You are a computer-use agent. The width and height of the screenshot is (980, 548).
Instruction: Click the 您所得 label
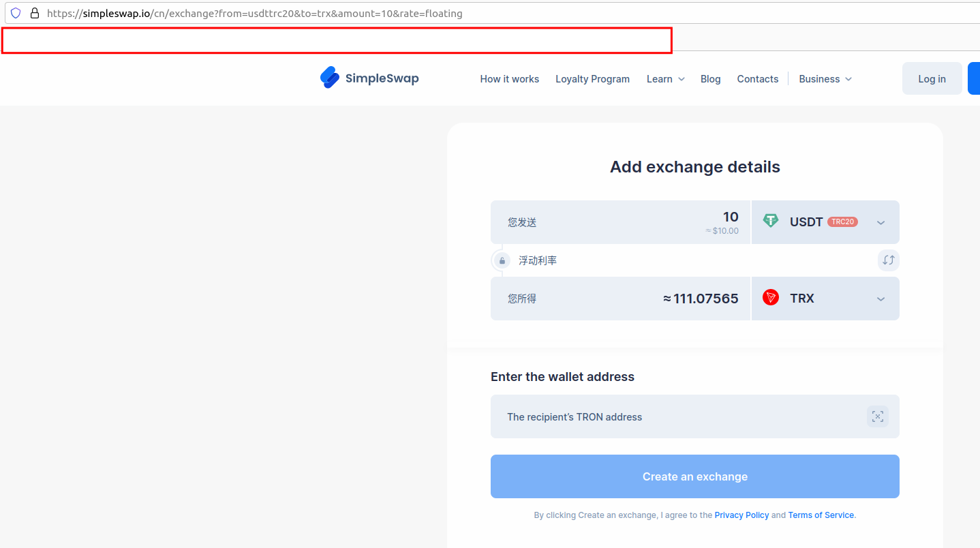point(522,299)
